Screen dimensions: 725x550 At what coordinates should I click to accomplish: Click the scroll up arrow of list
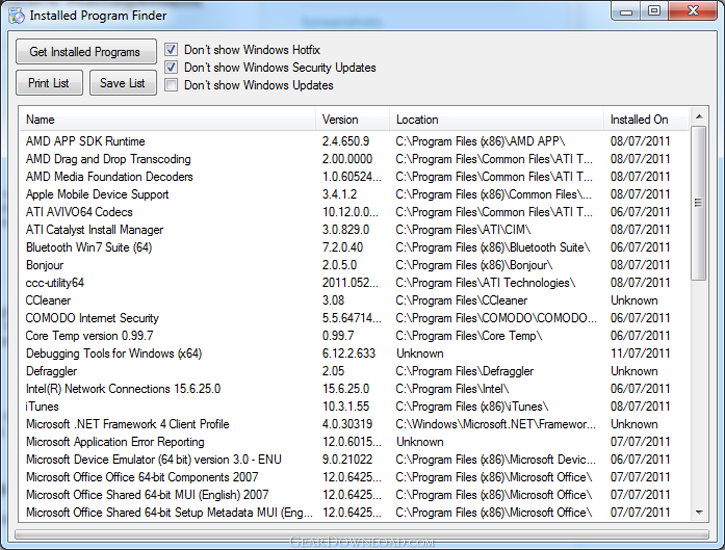pos(699,116)
